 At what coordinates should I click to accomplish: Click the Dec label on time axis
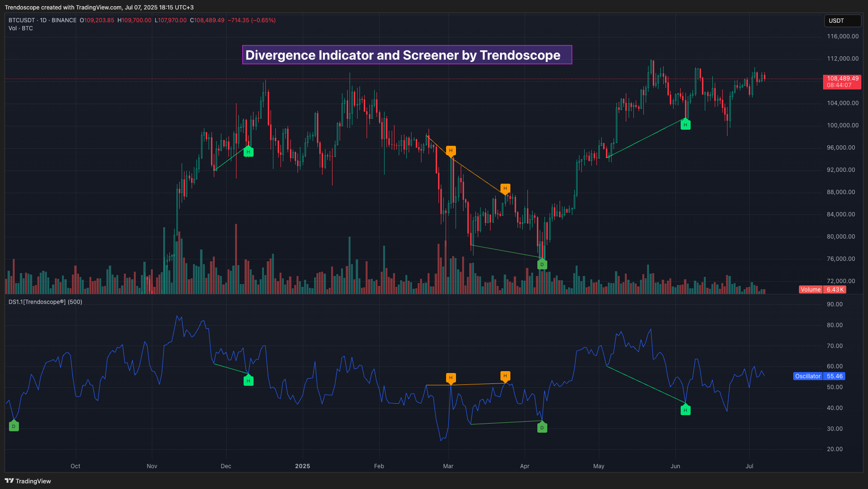(226, 466)
